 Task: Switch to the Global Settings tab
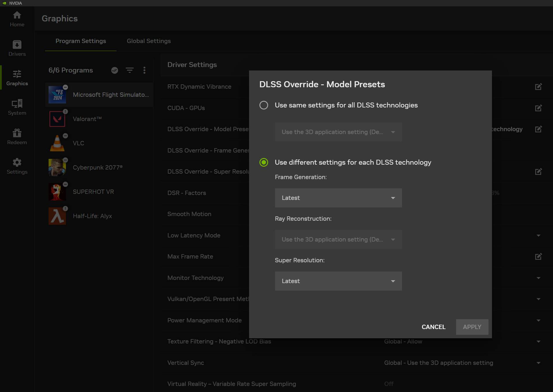click(149, 41)
